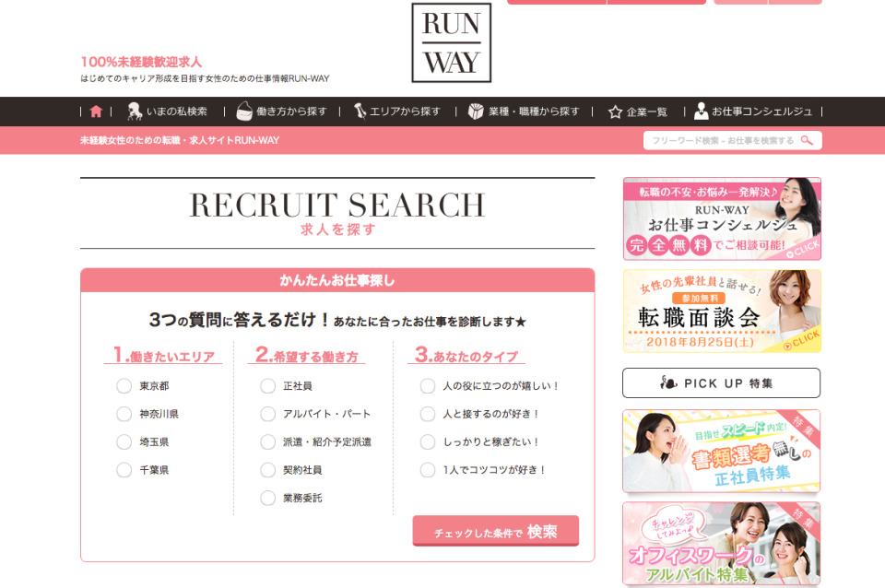Select 人の役に立つのが嬉しい type

[x=428, y=386]
